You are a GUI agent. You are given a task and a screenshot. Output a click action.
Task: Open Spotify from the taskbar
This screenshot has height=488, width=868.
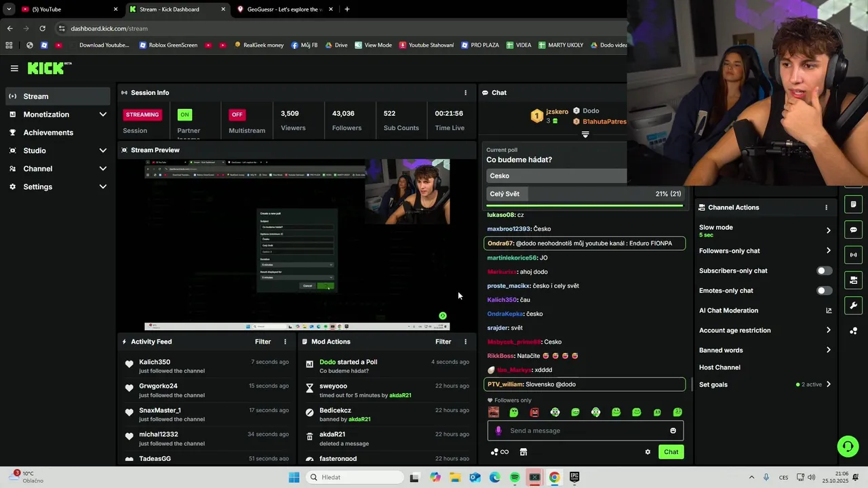515,477
